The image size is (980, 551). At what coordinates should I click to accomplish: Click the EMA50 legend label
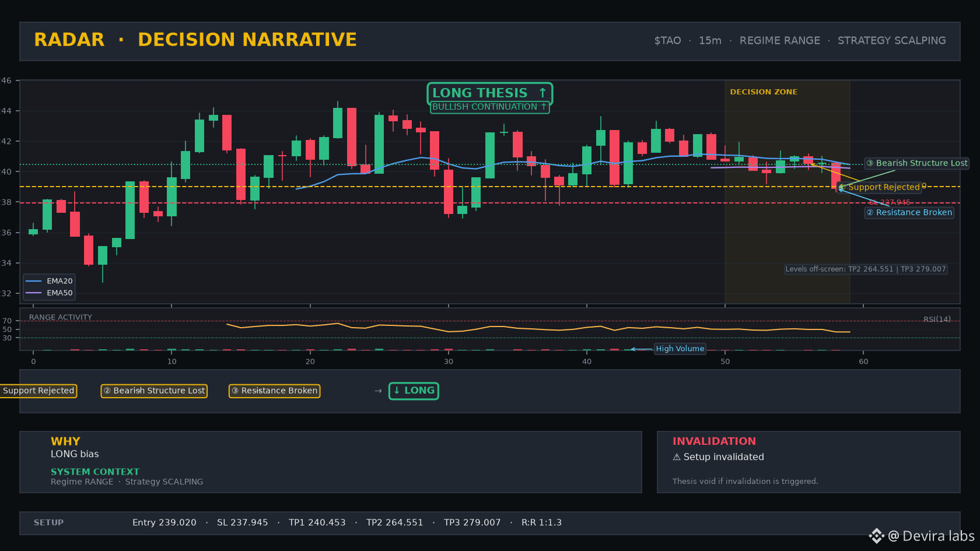pyautogui.click(x=60, y=293)
